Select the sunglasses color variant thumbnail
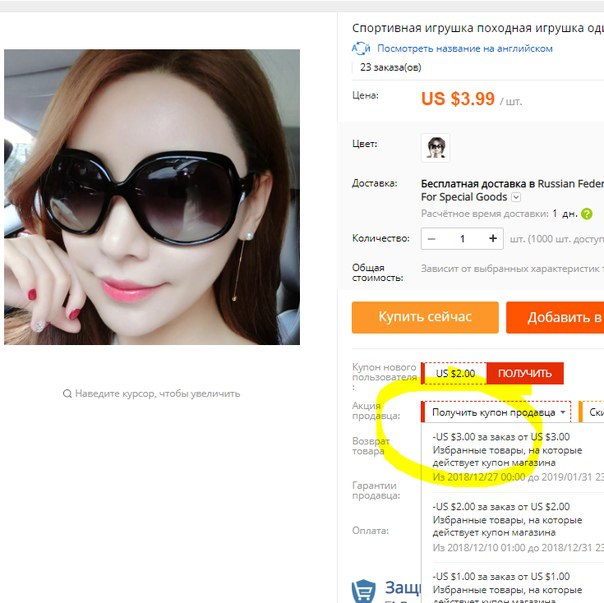604x603 pixels. coord(435,148)
